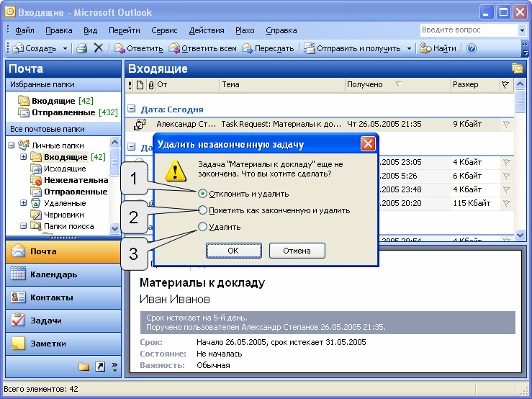Select the Удаленные folder

click(58, 203)
